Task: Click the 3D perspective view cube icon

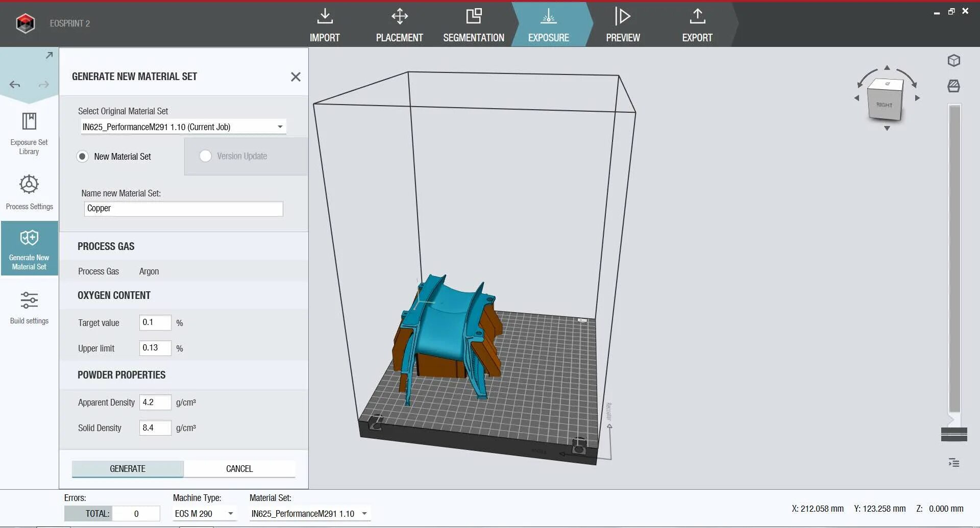Action: pyautogui.click(x=954, y=61)
